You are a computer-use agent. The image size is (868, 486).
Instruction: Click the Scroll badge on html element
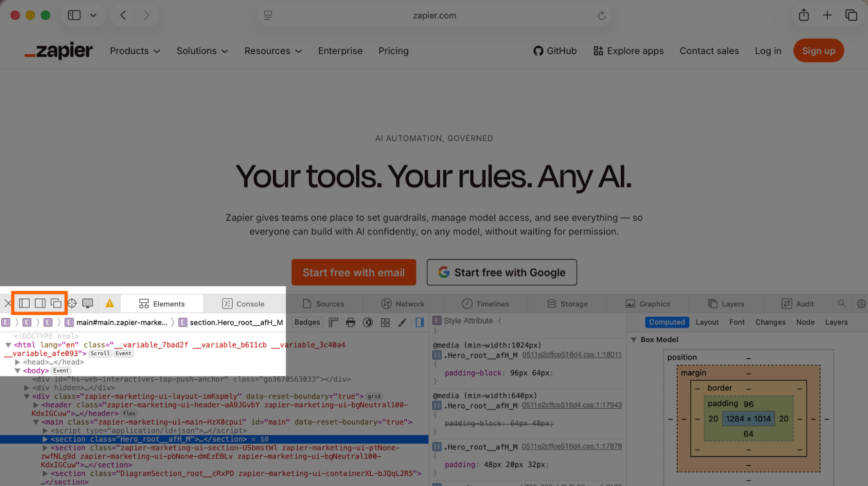click(x=100, y=354)
